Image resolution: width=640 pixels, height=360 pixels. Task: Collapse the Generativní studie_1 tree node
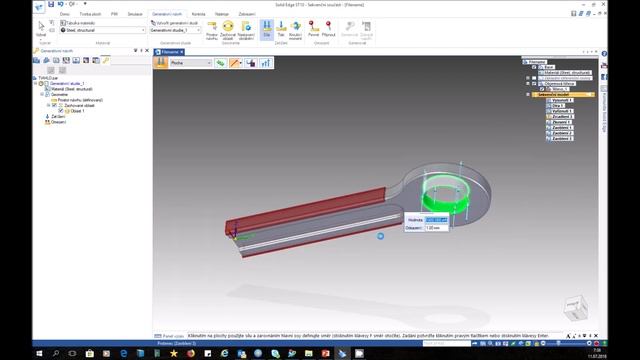36,83
